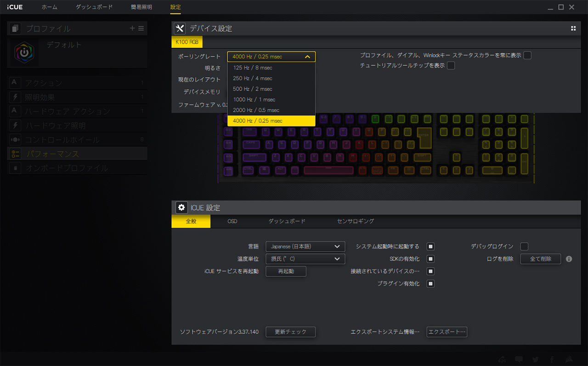Click the オンボードプロファイル memory icon
The width and height of the screenshot is (588, 366).
click(x=14, y=168)
